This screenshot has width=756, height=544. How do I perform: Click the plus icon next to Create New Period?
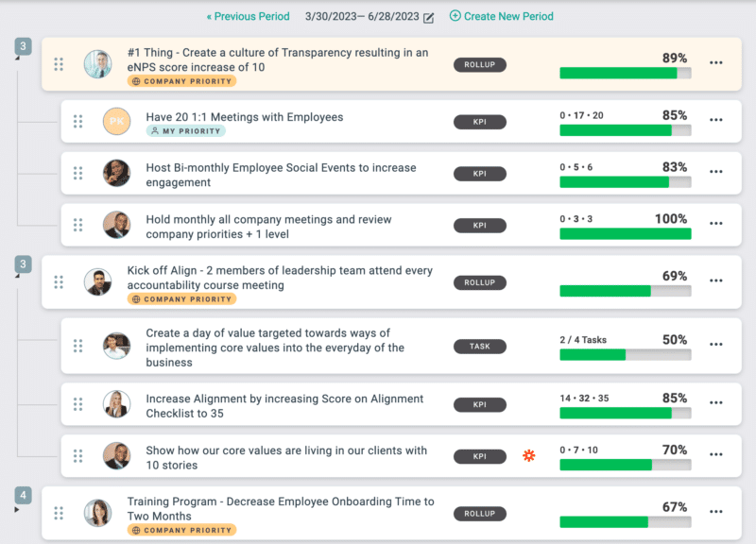point(454,16)
